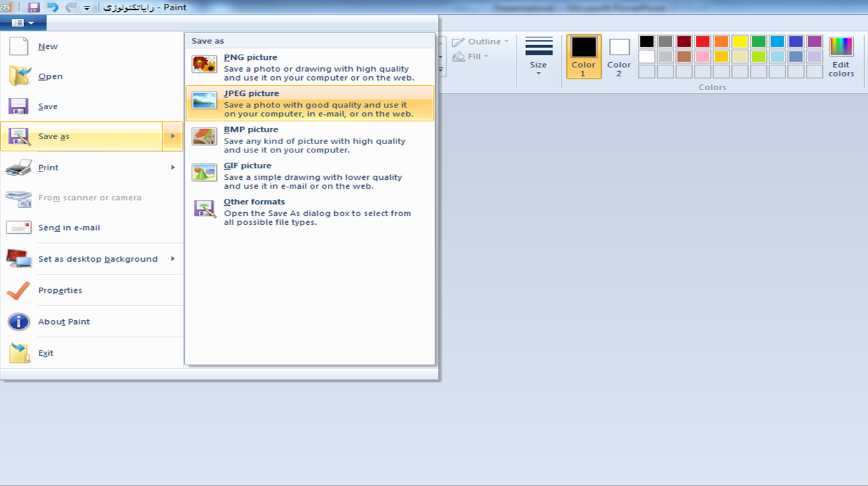868x486 pixels.
Task: Click the PNG picture flower icon
Action: click(204, 64)
